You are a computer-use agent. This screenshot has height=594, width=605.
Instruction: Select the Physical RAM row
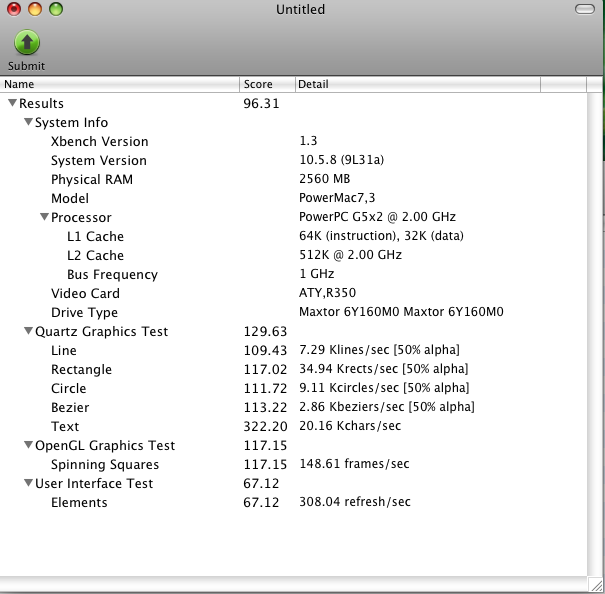coord(293,179)
